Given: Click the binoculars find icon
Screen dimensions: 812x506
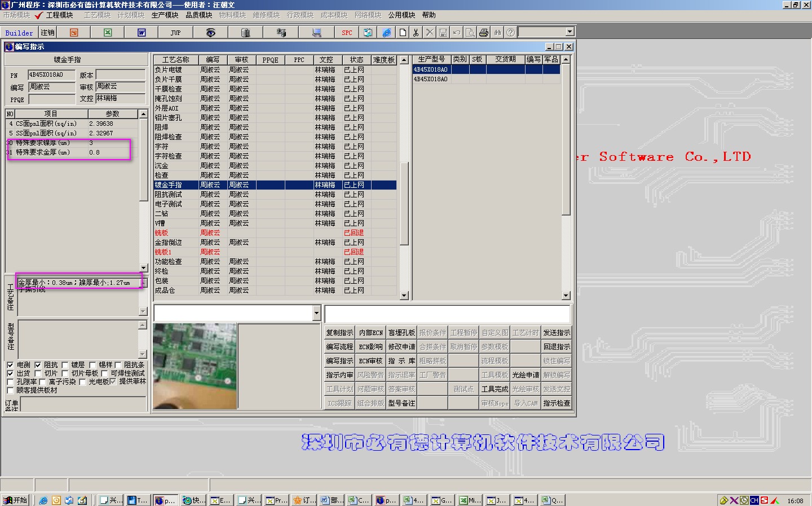Looking at the screenshot, I should (497, 33).
